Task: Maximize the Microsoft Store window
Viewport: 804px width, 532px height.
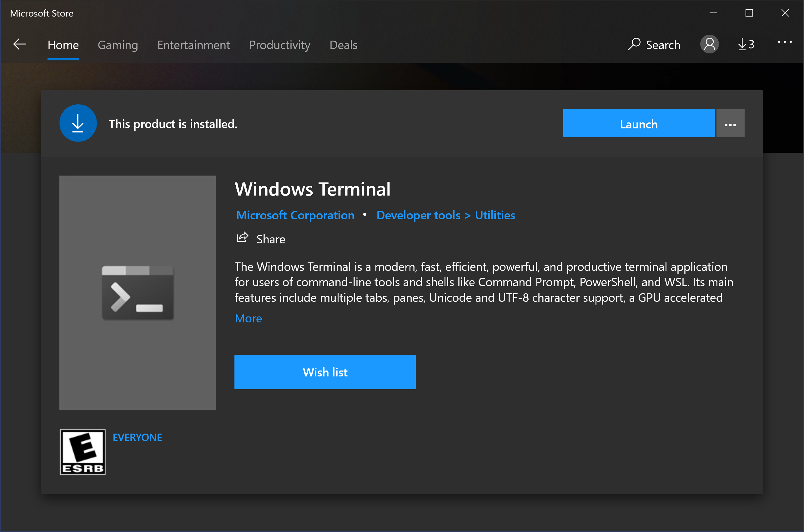Action: [749, 13]
